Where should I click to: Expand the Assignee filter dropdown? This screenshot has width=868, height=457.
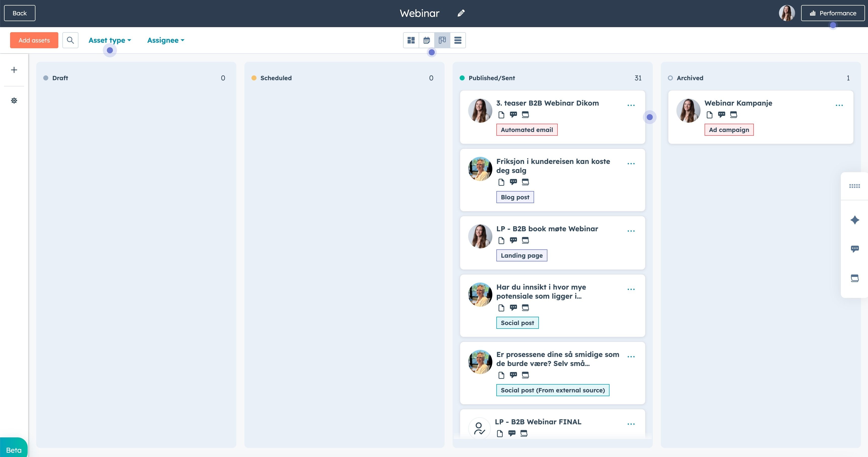(x=165, y=40)
